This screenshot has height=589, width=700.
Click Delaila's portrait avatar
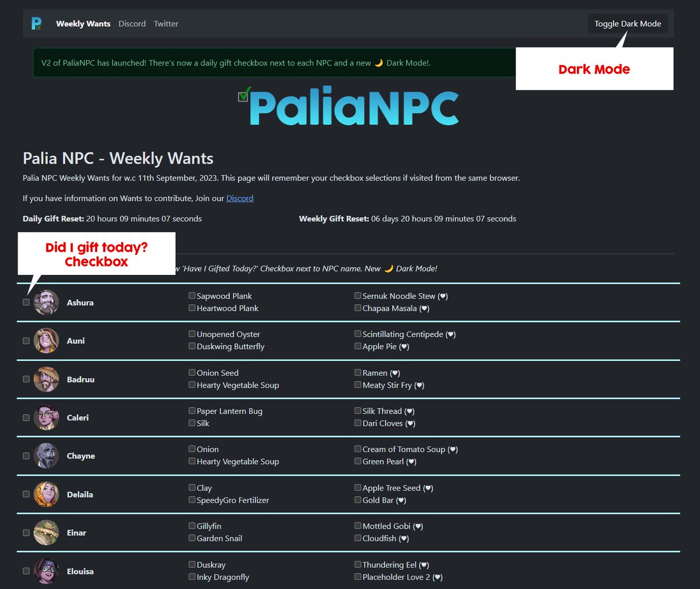(46, 494)
